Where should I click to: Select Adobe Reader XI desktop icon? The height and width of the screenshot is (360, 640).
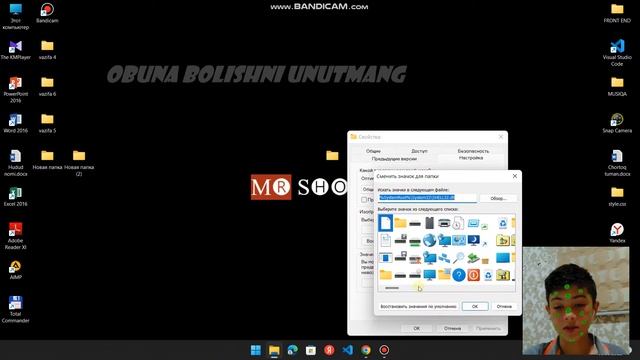[16, 236]
